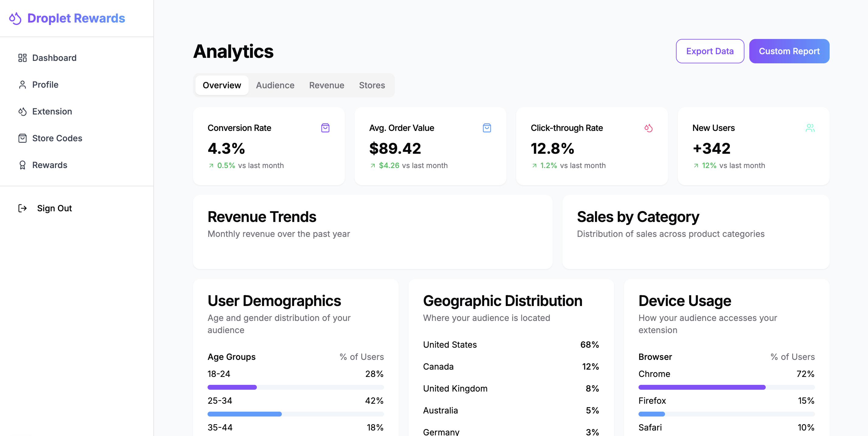Click the Store Codes bag icon
Viewport: 868px width, 436px height.
click(x=22, y=138)
